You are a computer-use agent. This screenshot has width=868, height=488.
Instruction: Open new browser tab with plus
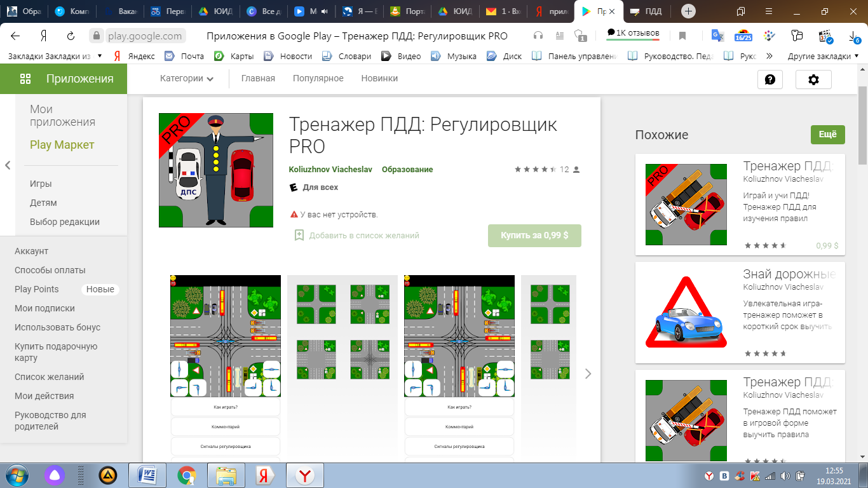pyautogui.click(x=688, y=11)
